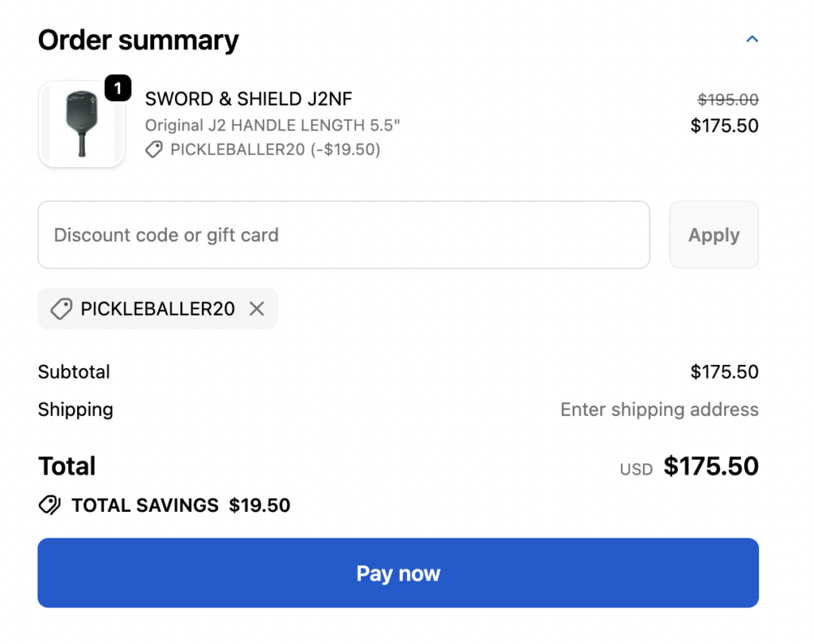The image size is (814, 644).
Task: Click the TOTAL SAVINGS tags icon
Action: [x=49, y=505]
